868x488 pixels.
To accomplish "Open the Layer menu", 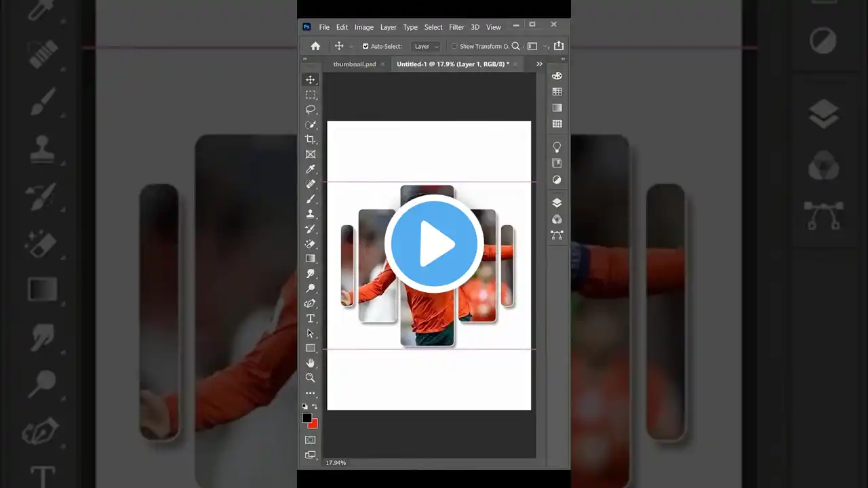I will click(389, 27).
